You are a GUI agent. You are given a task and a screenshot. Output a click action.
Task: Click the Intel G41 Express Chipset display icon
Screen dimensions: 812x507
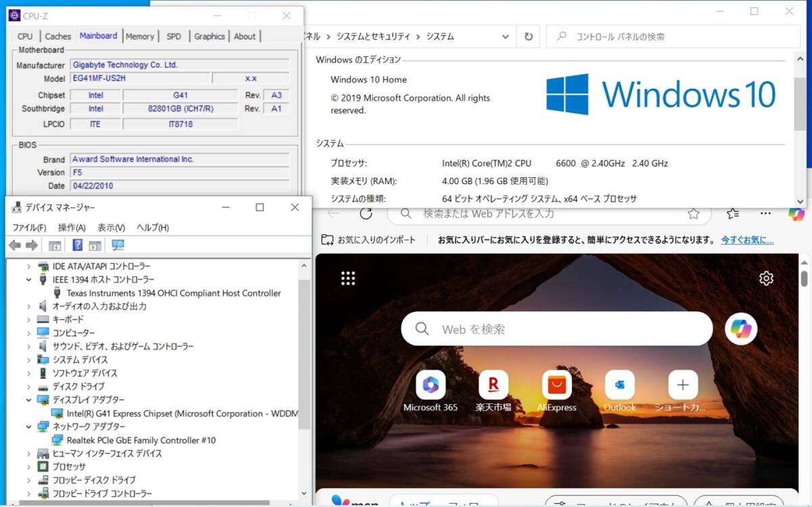[x=58, y=414]
